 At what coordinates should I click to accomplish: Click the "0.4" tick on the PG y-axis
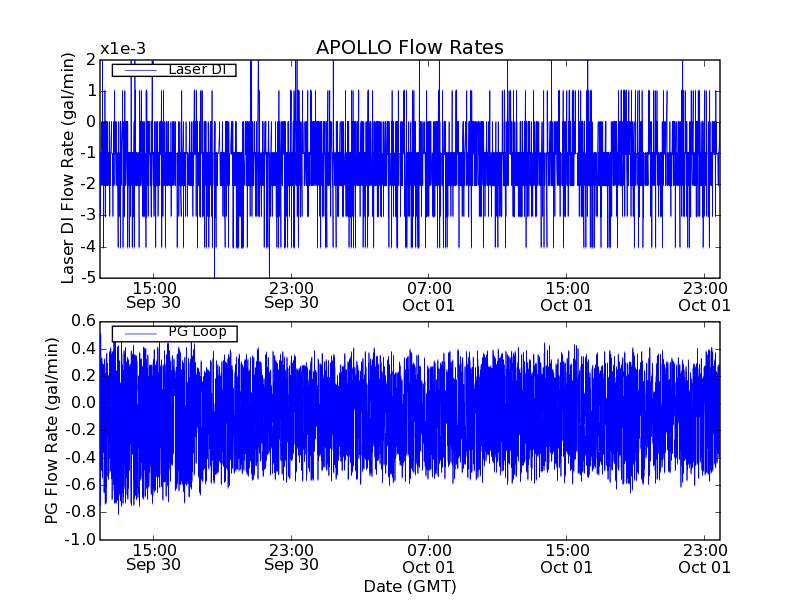pos(84,349)
